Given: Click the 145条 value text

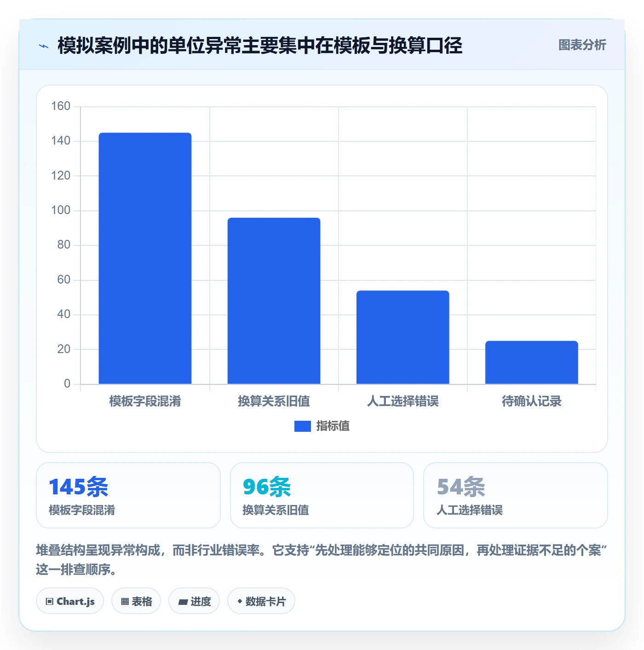Looking at the screenshot, I should (79, 487).
